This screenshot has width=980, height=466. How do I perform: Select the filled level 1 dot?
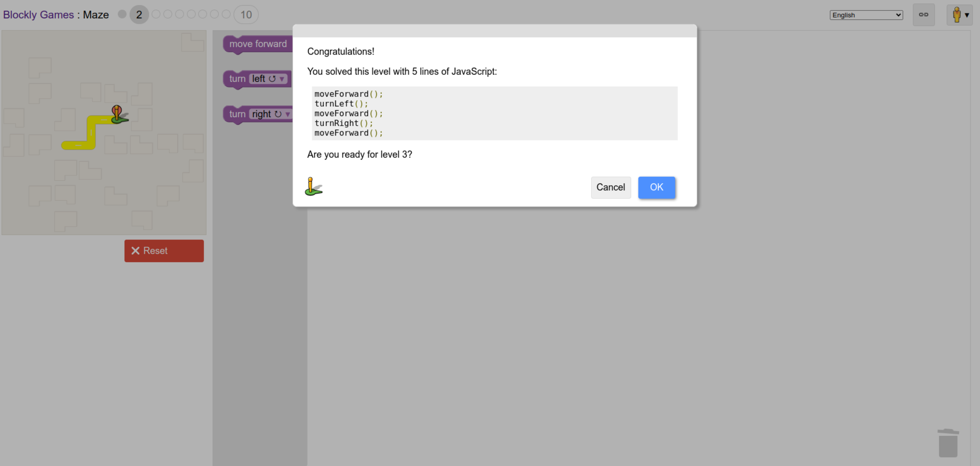[x=122, y=14]
